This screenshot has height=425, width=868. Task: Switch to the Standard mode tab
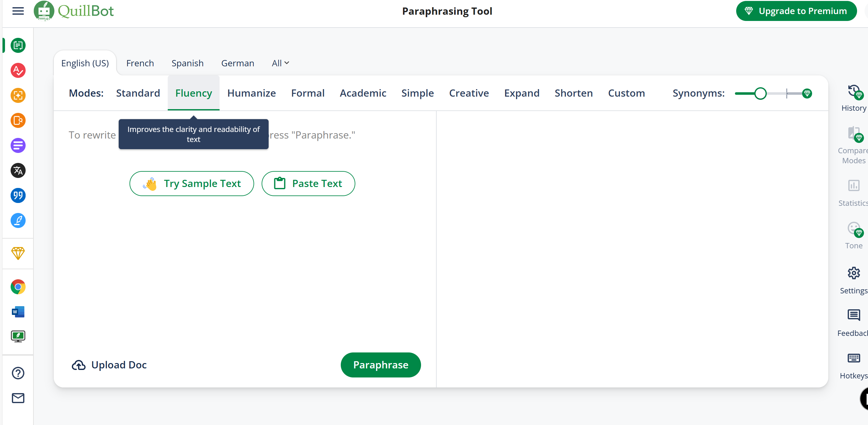coord(138,93)
